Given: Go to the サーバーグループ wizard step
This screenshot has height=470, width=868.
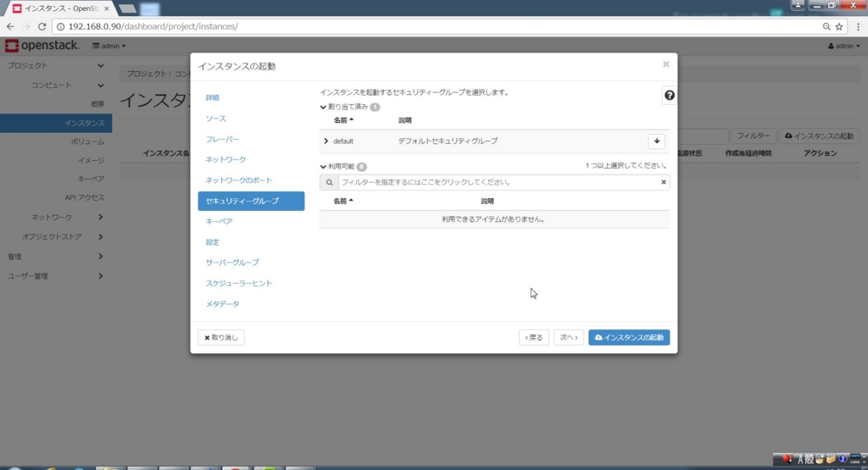Looking at the screenshot, I should point(232,263).
